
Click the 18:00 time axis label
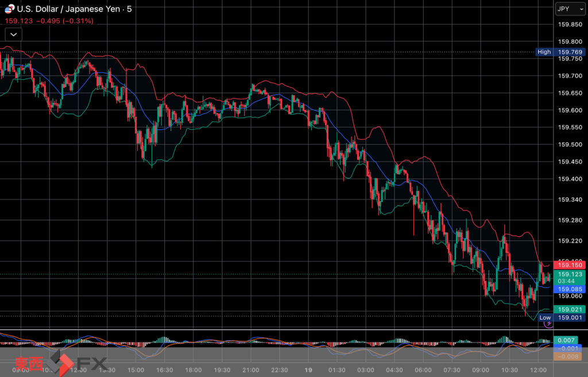click(194, 370)
